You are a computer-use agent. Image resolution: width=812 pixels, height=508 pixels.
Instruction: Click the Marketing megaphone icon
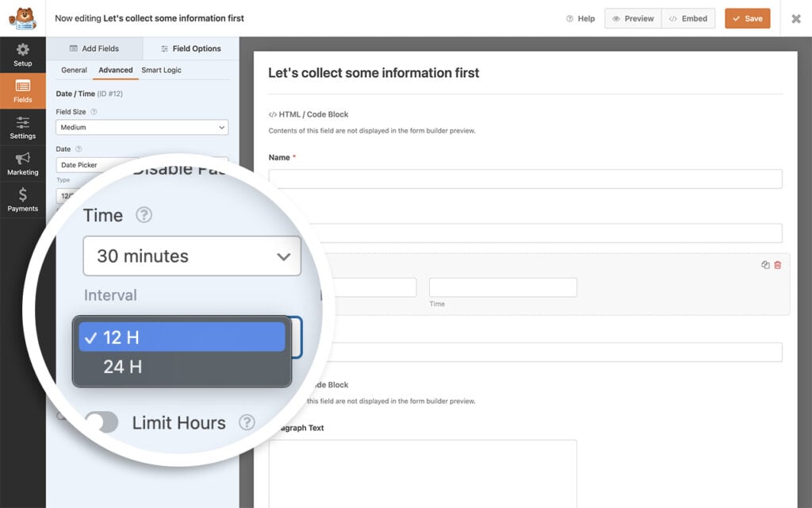click(x=22, y=162)
